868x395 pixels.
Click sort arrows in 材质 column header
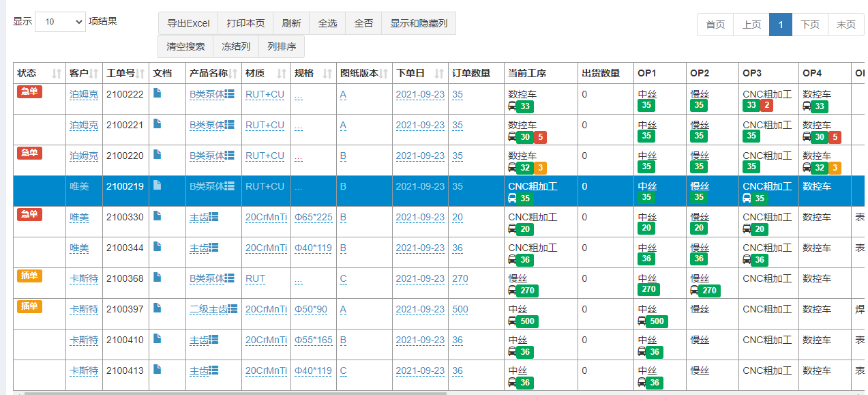[x=282, y=74]
